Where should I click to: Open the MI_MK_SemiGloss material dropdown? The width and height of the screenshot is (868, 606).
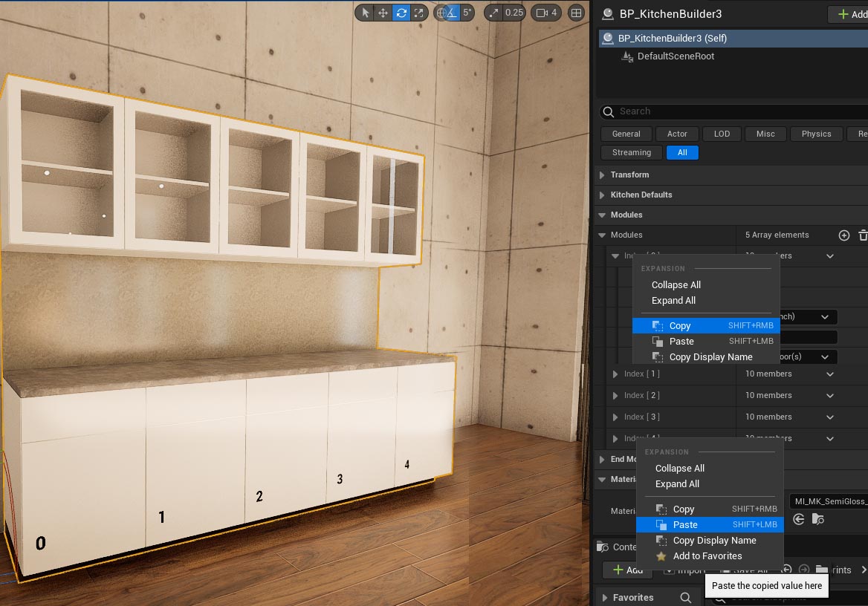828,501
